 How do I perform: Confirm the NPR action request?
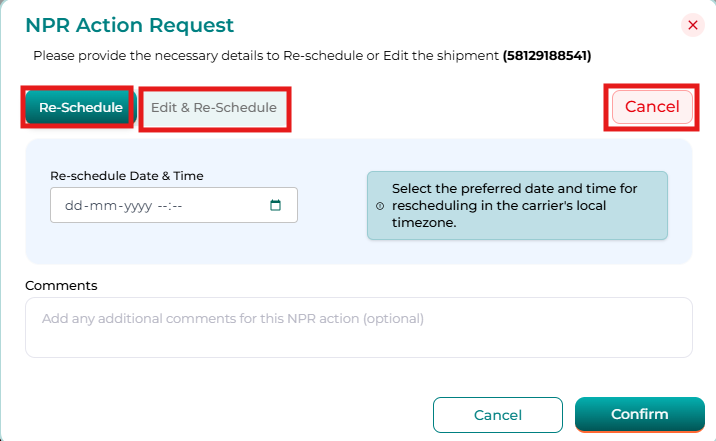(639, 415)
